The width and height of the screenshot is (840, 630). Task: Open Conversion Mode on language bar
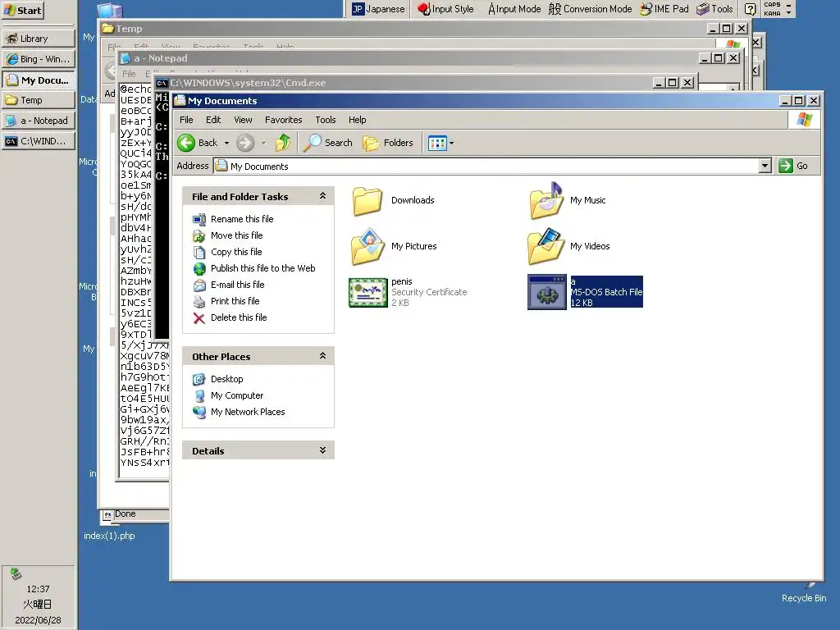[591, 9]
